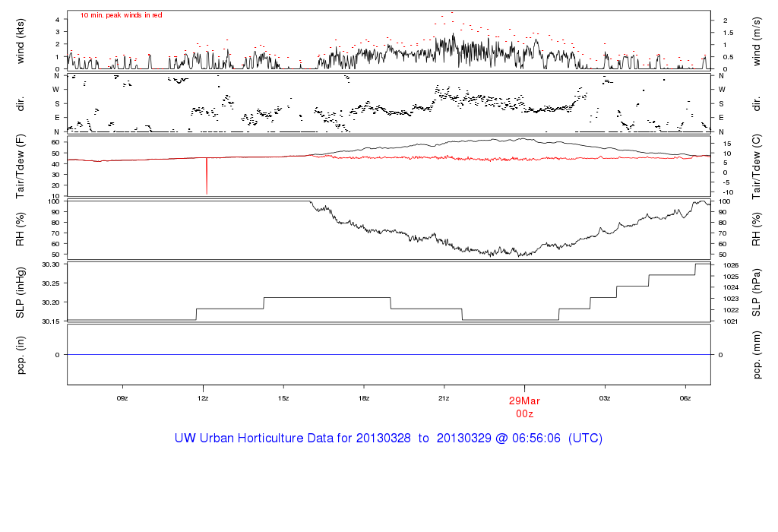Click the 'SLP (inHg)' axis title
The width and height of the screenshot is (778, 532).
click(21, 293)
